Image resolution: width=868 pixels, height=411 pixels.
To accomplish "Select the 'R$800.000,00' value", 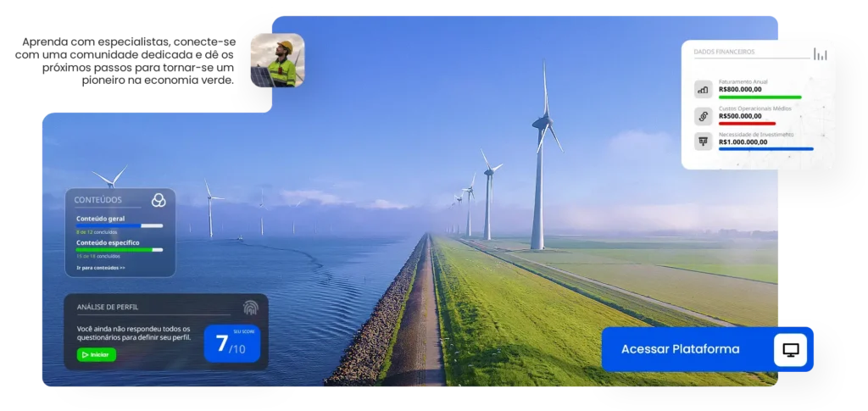I will pos(740,89).
